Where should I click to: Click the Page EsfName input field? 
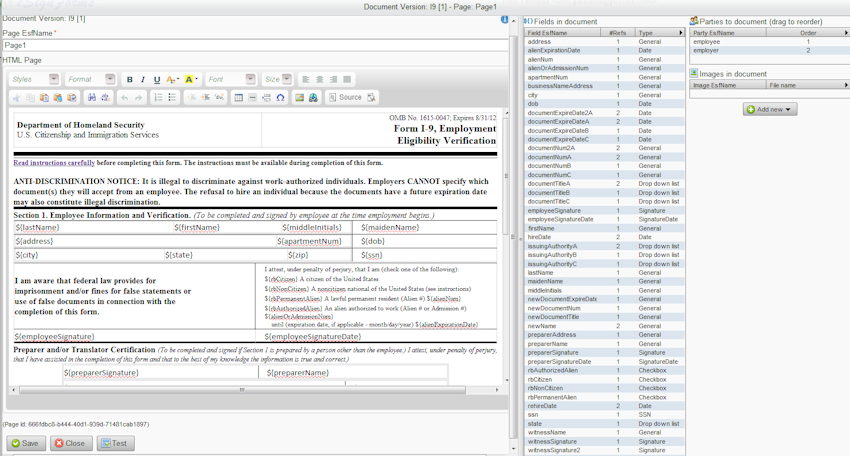(x=255, y=46)
